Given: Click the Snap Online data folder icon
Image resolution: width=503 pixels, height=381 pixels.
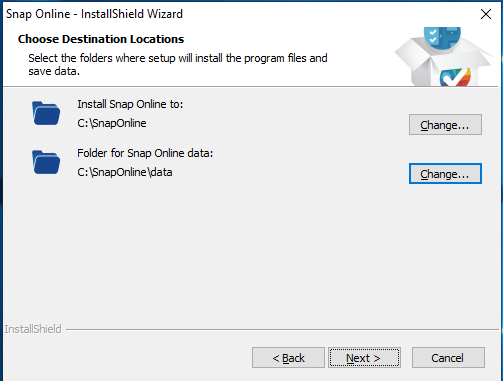Looking at the screenshot, I should click(x=46, y=162).
